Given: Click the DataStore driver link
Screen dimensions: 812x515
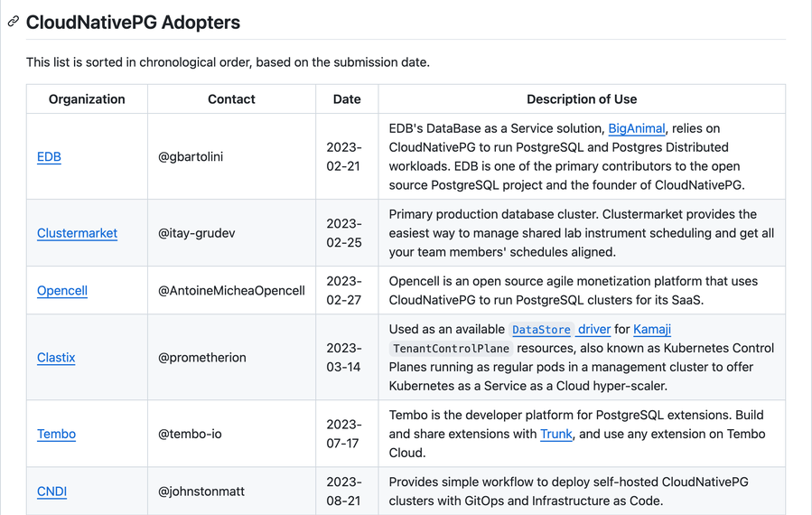Looking at the screenshot, I should point(560,330).
